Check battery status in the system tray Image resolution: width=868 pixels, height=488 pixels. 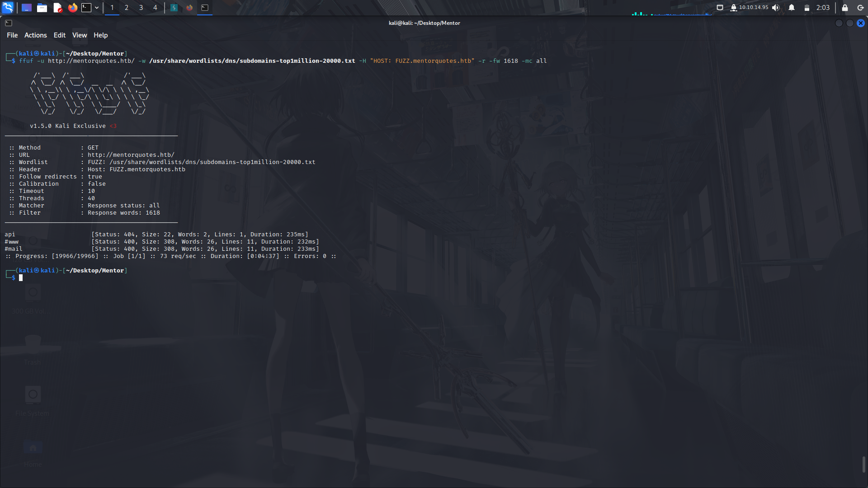click(807, 8)
